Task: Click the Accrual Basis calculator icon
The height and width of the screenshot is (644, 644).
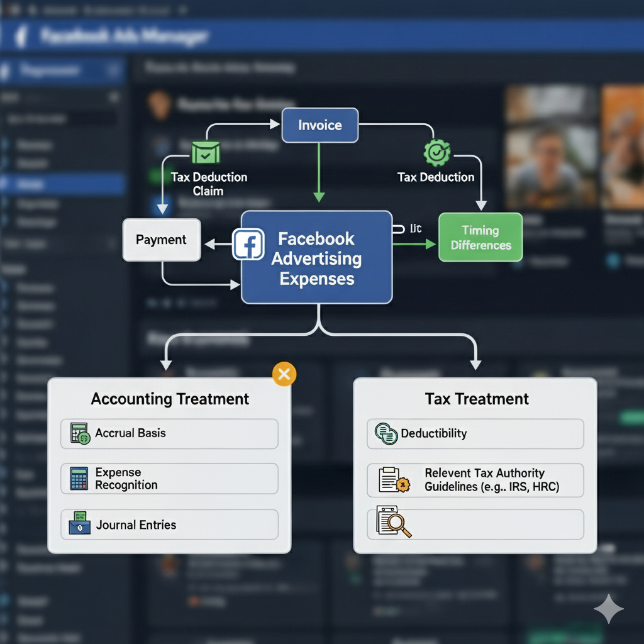Action: coord(80,433)
